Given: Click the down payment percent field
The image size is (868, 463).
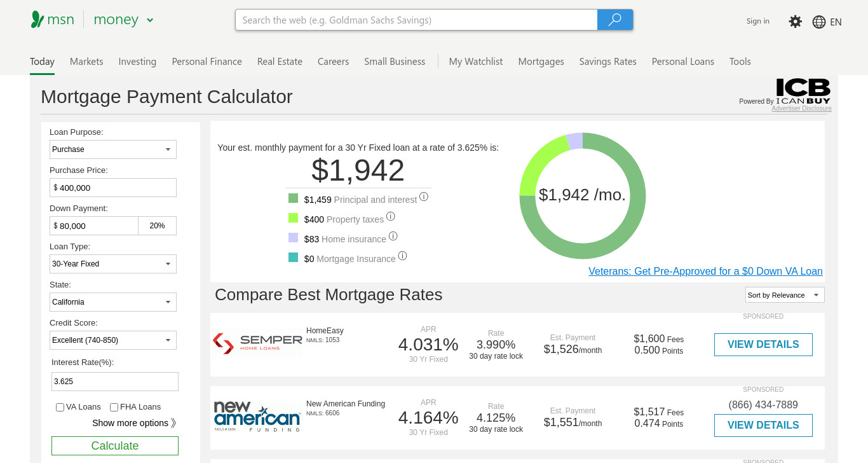Looking at the screenshot, I should coord(158,226).
